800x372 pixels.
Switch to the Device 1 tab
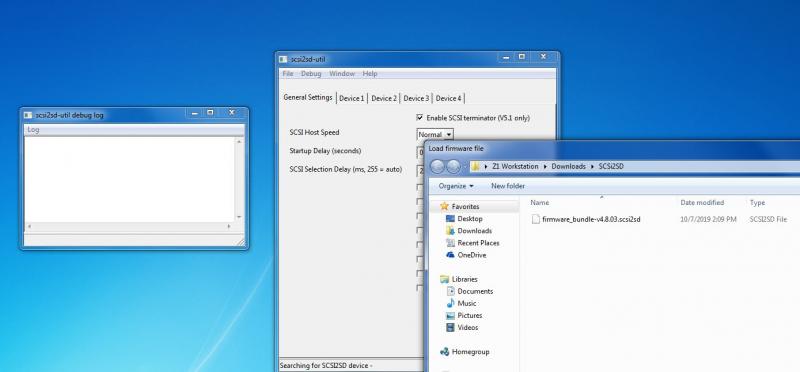coord(352,98)
